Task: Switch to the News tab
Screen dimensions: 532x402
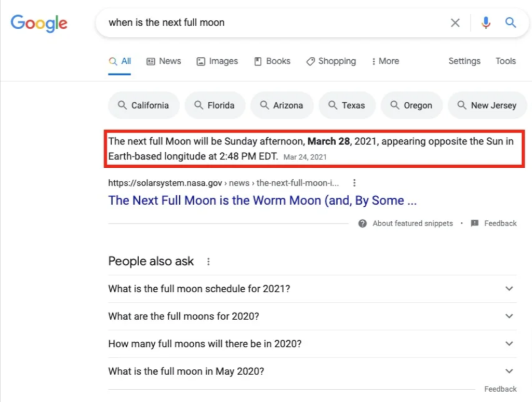Action: (164, 61)
